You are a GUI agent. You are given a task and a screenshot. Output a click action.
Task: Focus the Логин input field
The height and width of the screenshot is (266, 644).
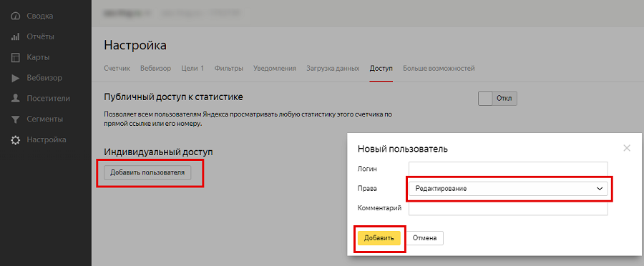[x=508, y=168]
